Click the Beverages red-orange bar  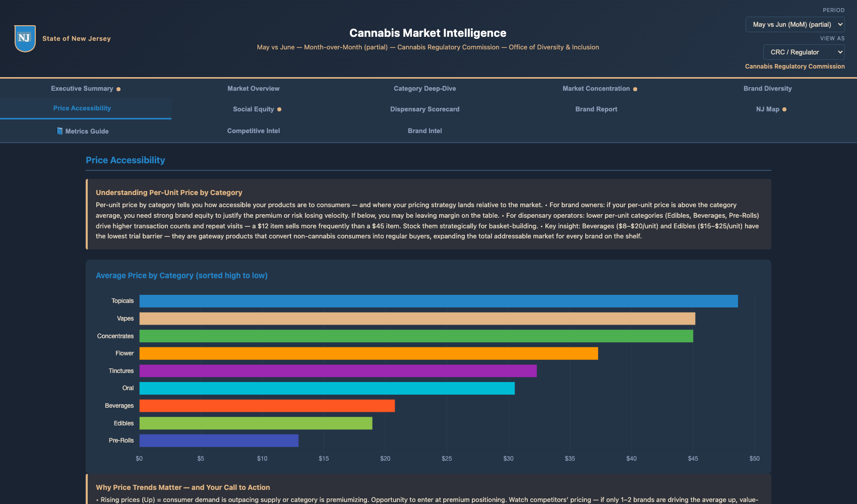267,406
